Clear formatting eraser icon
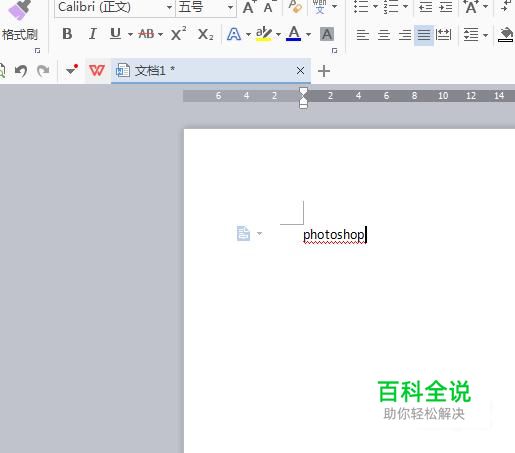The width and height of the screenshot is (515, 453). pos(295,7)
